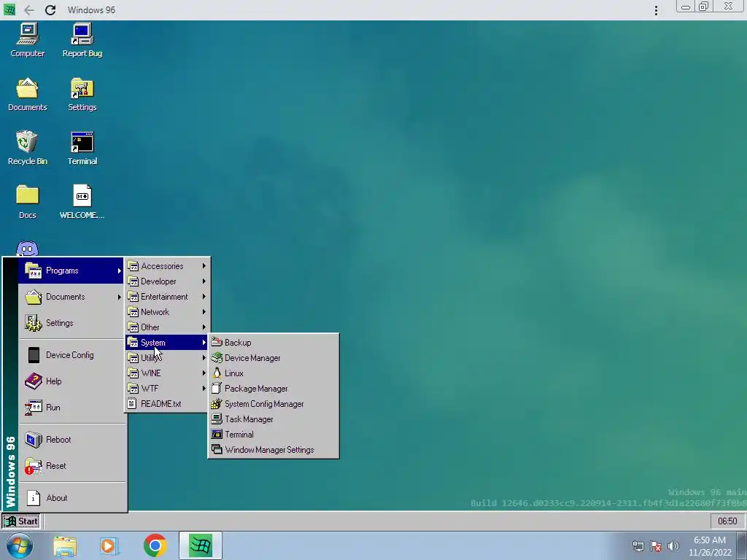Open About from the Start menu
The width and height of the screenshot is (747, 560).
point(72,497)
